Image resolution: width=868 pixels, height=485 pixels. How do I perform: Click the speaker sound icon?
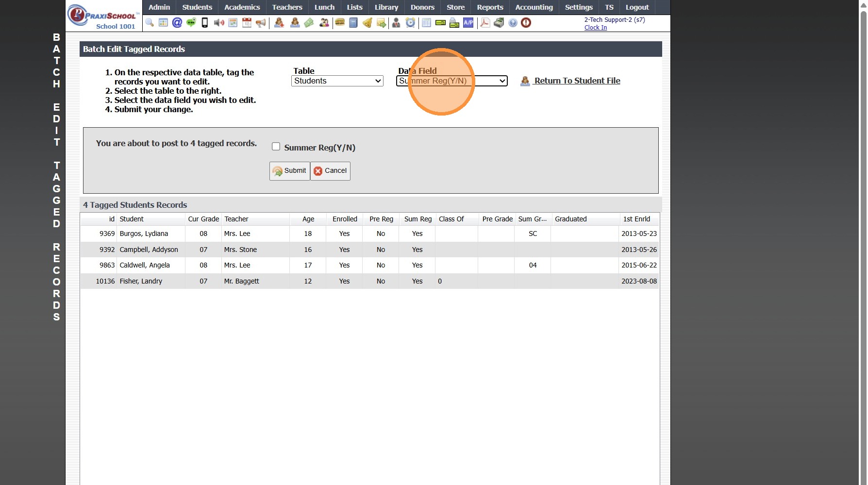tap(219, 23)
